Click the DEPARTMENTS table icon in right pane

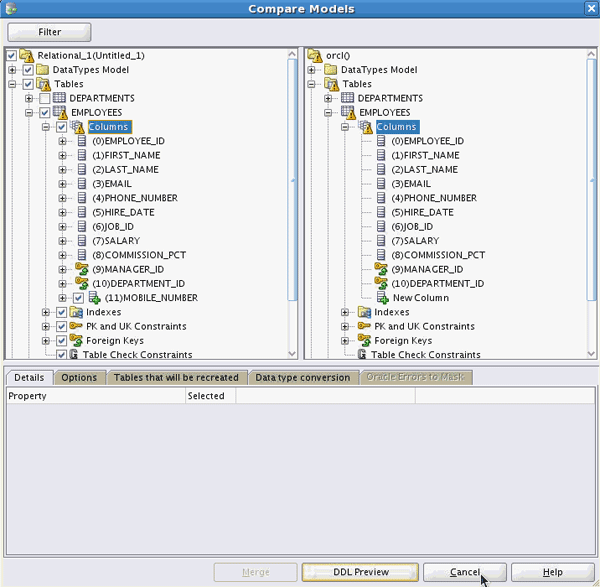pos(347,98)
